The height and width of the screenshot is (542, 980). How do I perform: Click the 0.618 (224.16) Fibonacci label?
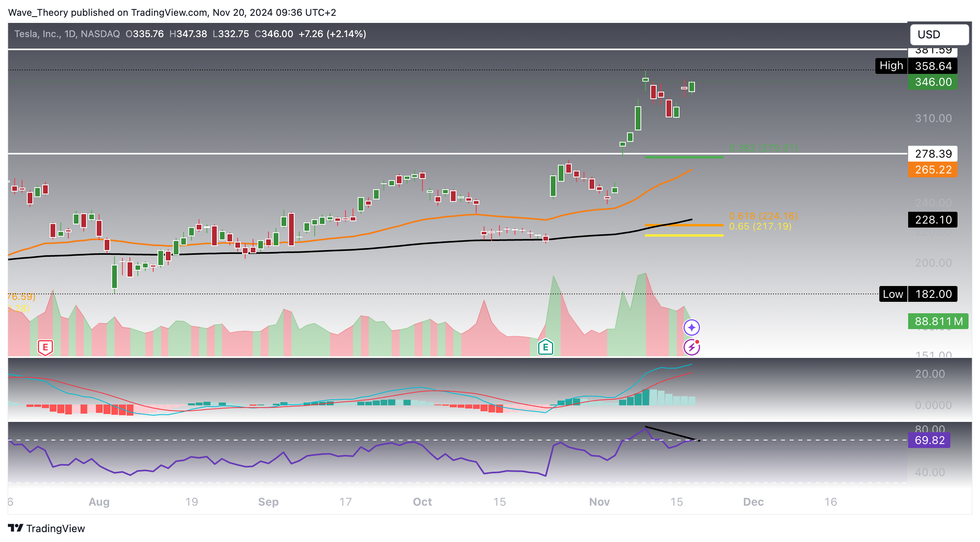(763, 216)
